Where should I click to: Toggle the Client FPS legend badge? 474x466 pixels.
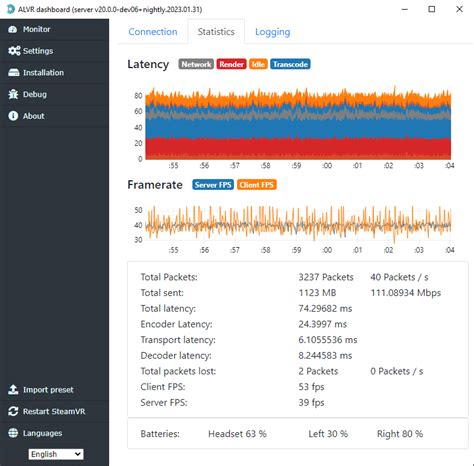point(257,185)
